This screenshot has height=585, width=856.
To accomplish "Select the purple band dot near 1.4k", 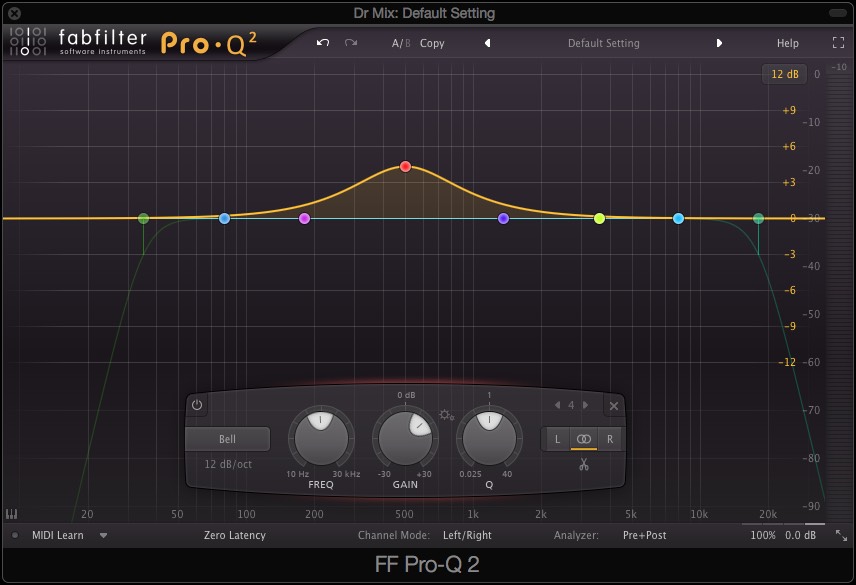I will click(503, 218).
